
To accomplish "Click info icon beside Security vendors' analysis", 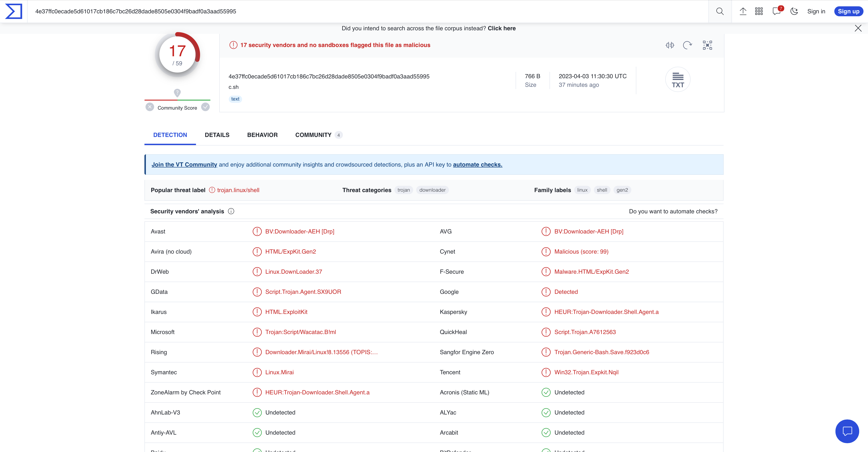I will [231, 211].
